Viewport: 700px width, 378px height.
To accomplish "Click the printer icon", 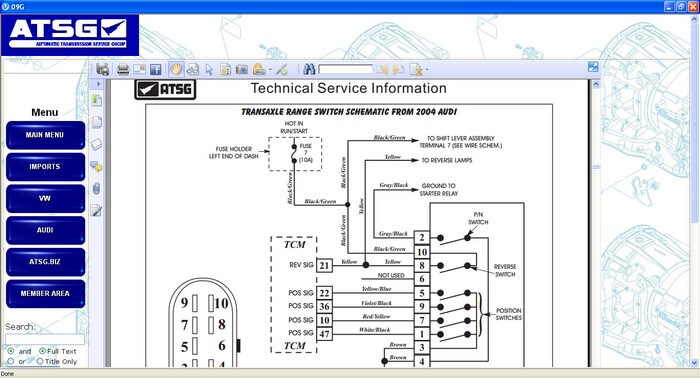I will (x=123, y=69).
